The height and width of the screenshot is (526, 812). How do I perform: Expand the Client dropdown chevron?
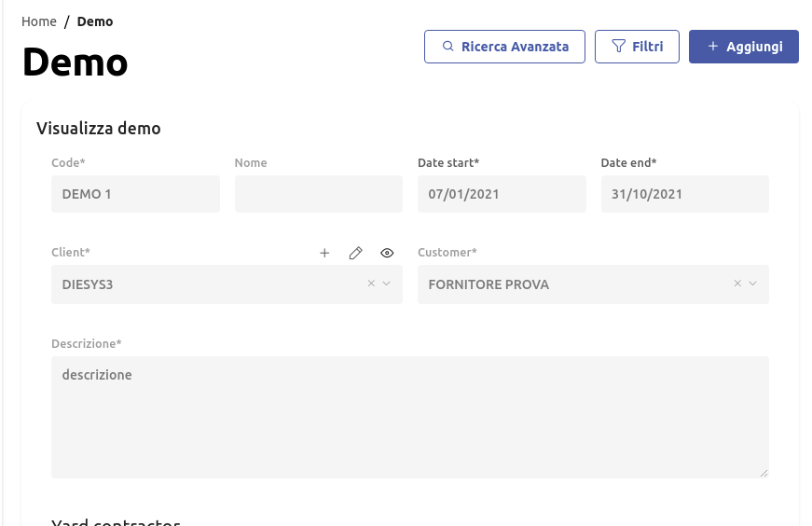pyautogui.click(x=386, y=284)
